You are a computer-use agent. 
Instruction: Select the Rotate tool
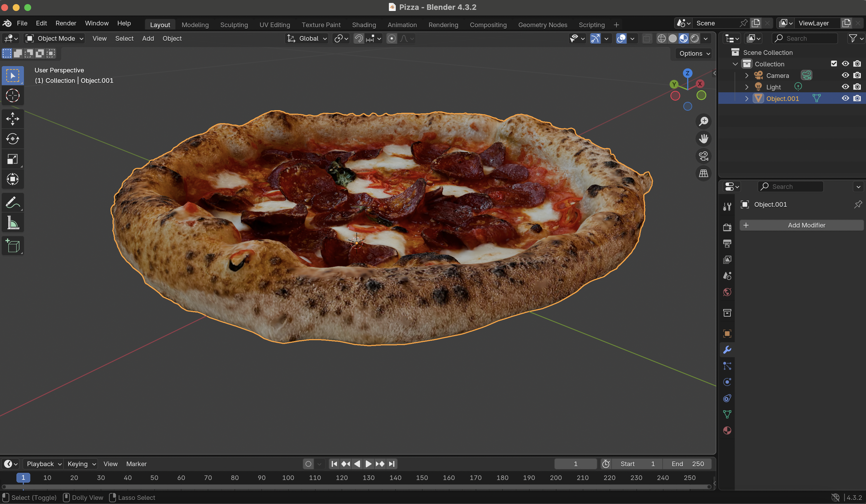[x=12, y=139]
